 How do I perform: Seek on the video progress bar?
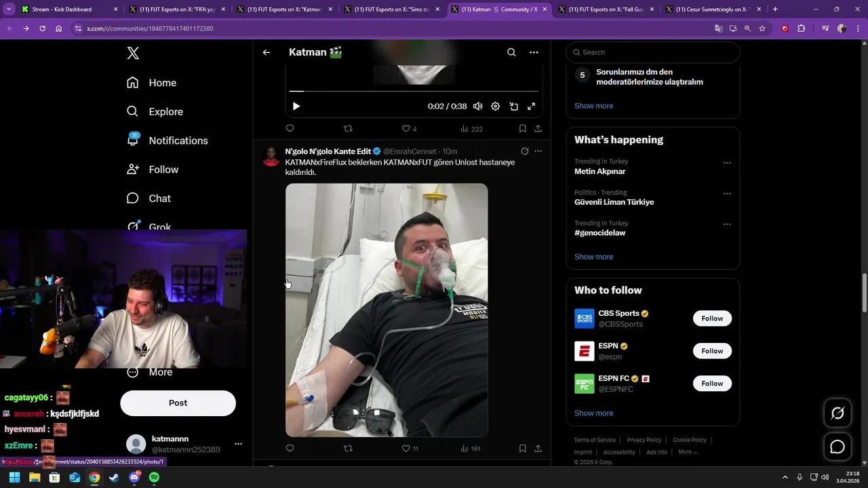point(414,91)
